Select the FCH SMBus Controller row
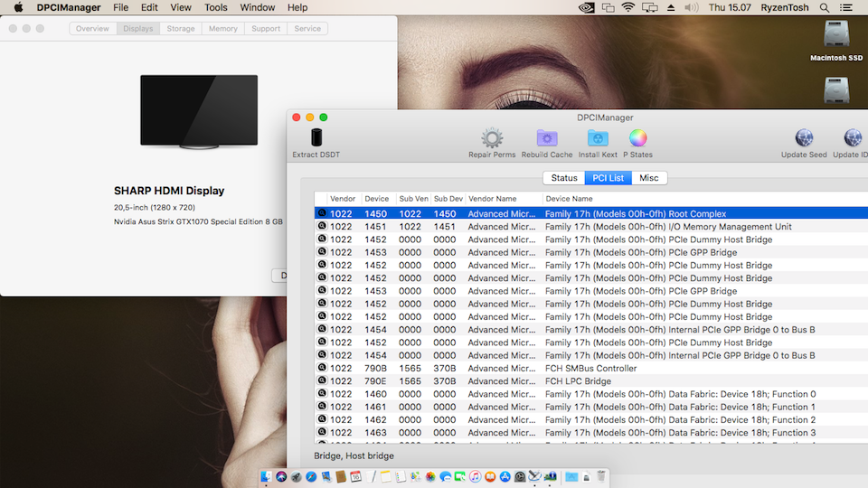 590,369
